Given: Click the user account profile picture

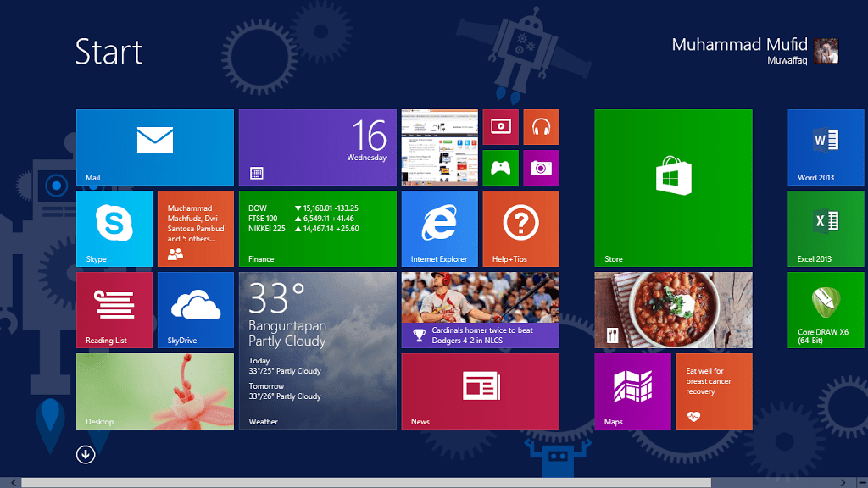Looking at the screenshot, I should click(826, 51).
